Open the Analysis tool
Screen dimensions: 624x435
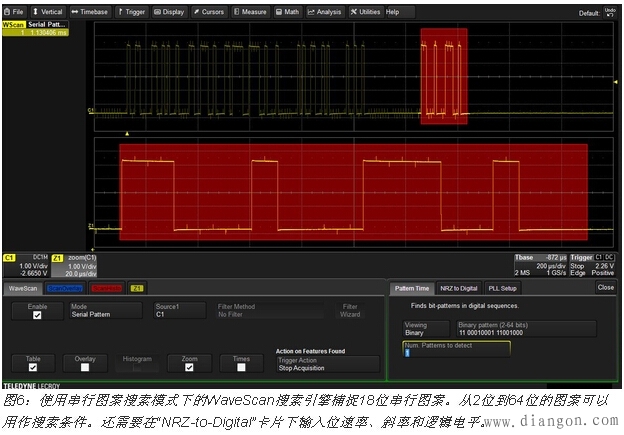[x=324, y=12]
